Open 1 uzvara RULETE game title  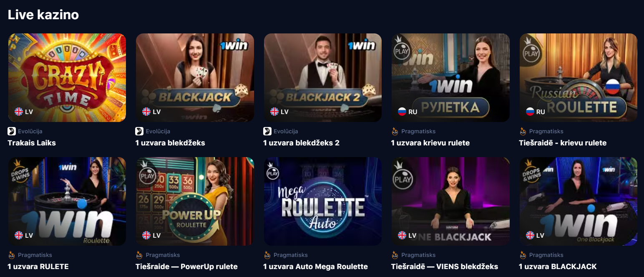click(x=38, y=267)
